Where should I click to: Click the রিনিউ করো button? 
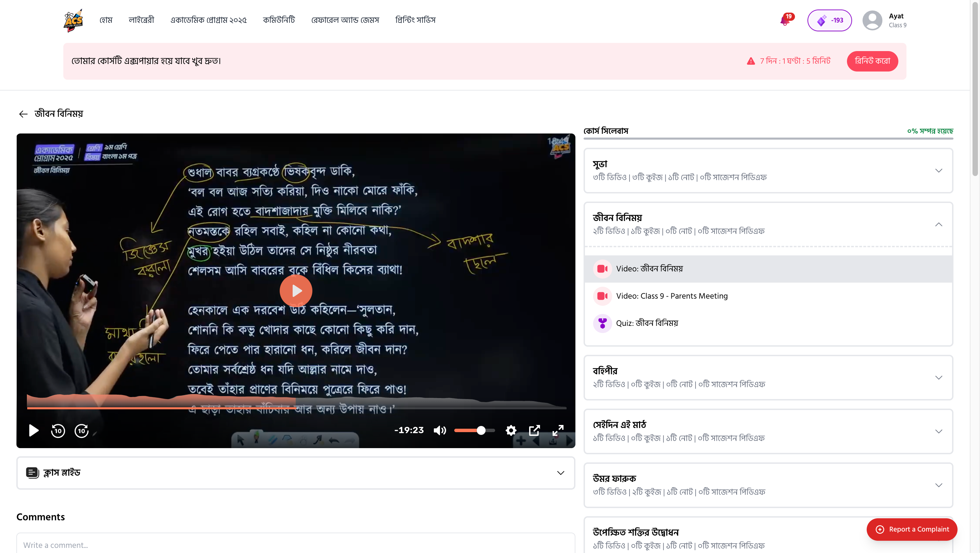872,61
